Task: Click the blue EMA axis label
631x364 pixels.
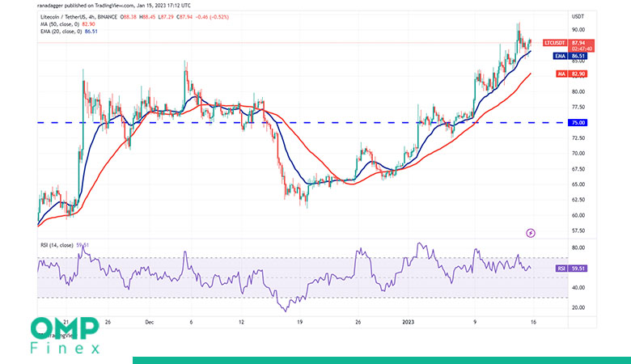Action: (x=560, y=57)
